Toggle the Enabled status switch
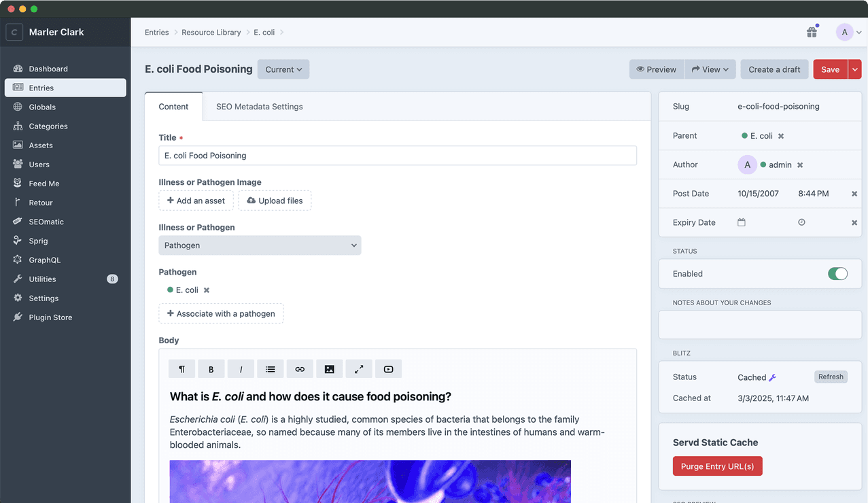The width and height of the screenshot is (868, 503). (x=837, y=274)
